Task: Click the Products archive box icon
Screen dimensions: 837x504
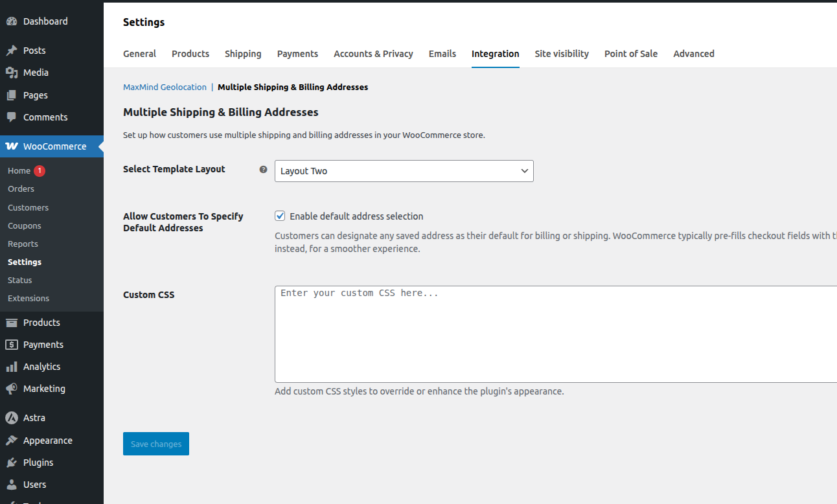Action: 12,323
